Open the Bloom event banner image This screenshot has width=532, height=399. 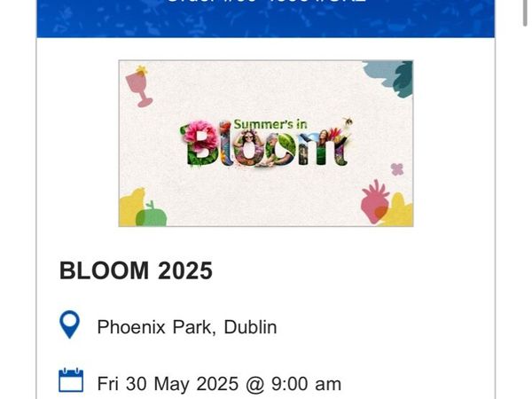coord(266,144)
